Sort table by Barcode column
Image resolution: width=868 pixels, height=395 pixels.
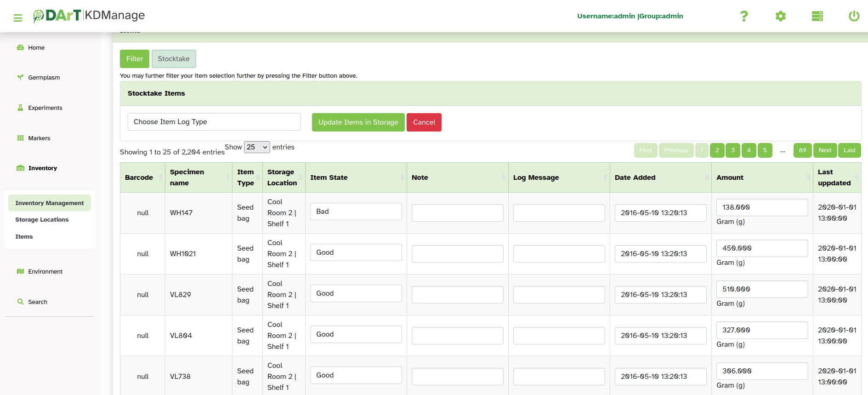(x=142, y=177)
